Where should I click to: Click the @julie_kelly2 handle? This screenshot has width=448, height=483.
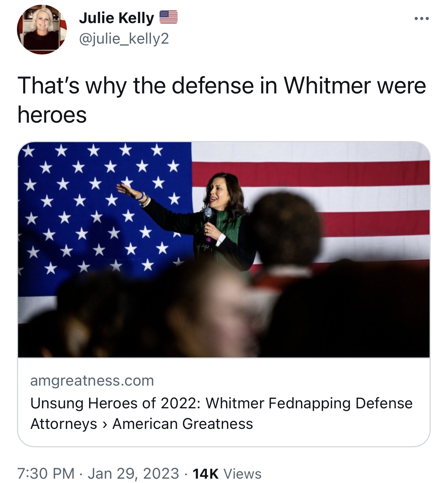point(124,39)
